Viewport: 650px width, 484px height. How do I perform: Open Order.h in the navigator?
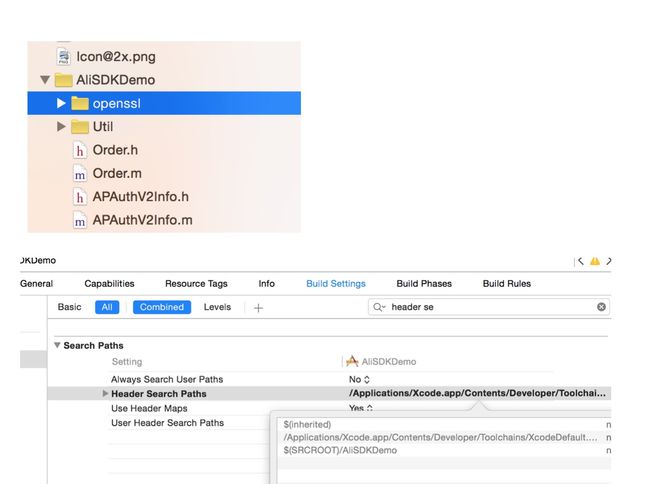[x=115, y=150]
